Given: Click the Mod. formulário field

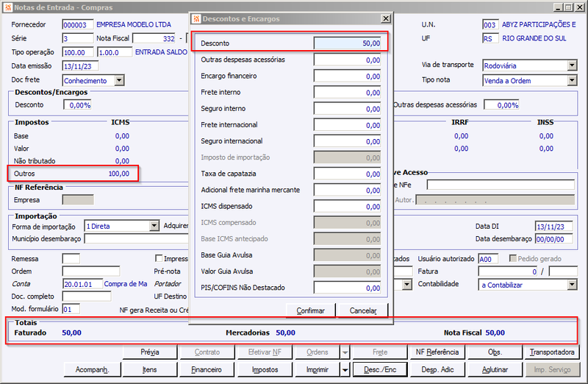Looking at the screenshot, I should click(x=71, y=309).
